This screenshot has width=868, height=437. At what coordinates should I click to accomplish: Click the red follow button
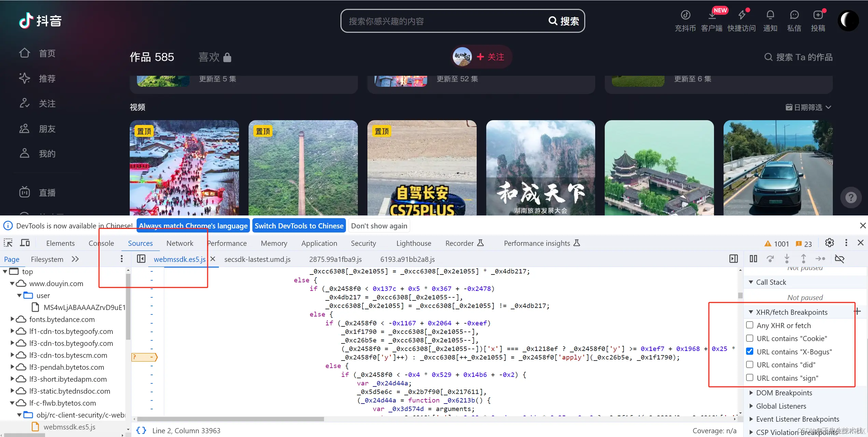[x=490, y=57]
